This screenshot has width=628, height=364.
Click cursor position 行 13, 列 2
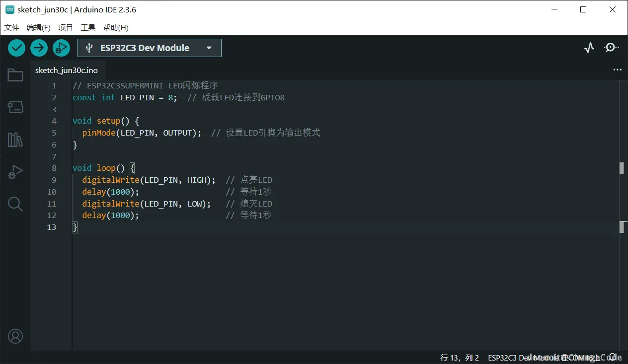(x=460, y=358)
